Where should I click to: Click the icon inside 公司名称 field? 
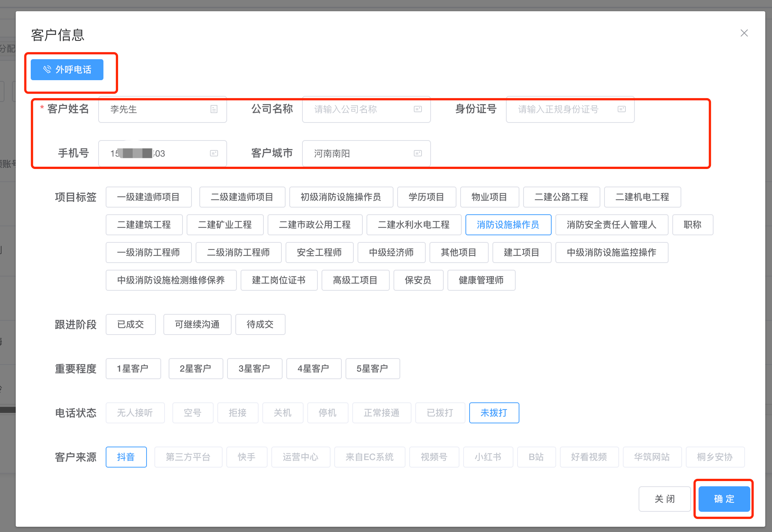point(418,109)
